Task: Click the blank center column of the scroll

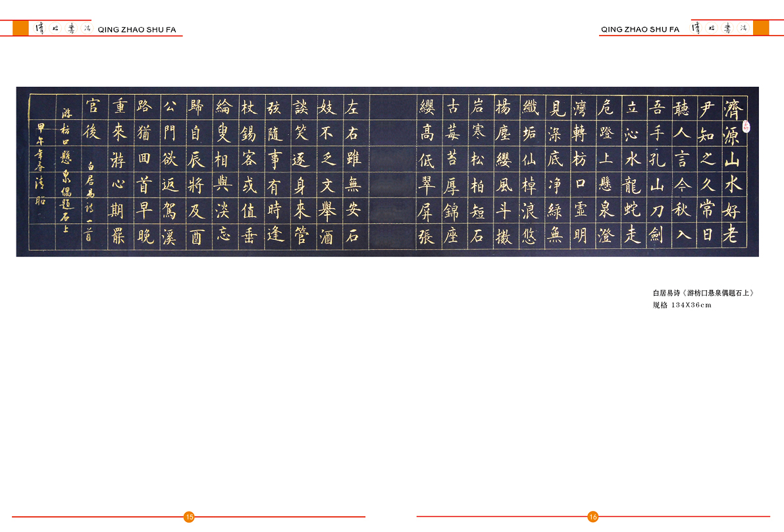Action: [393, 171]
